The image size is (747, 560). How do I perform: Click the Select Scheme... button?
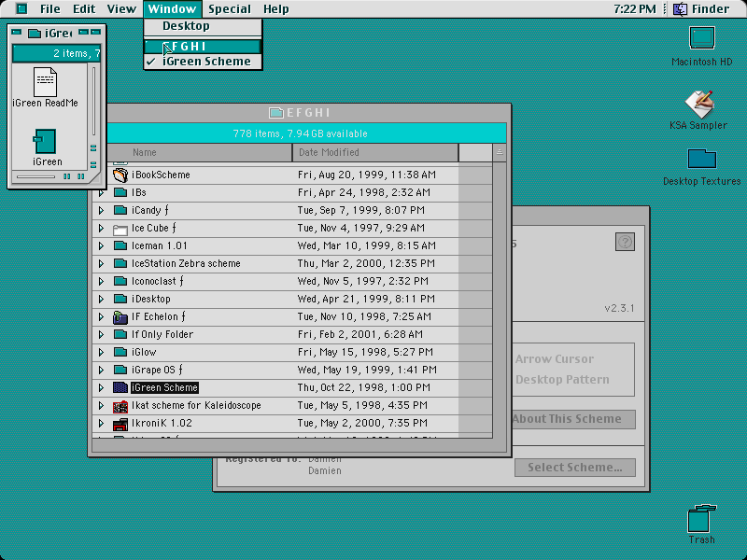(x=575, y=468)
